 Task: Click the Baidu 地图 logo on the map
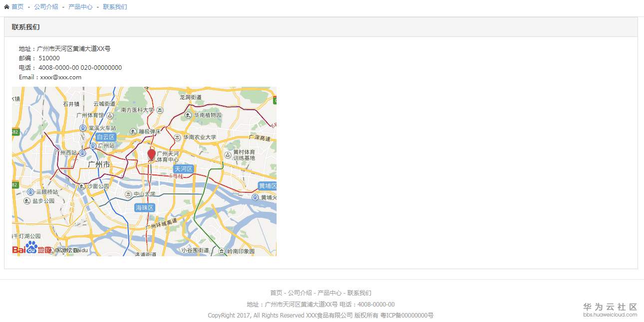[x=31, y=248]
